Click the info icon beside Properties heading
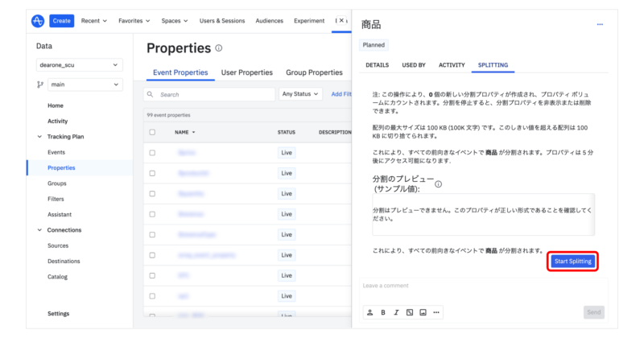 [x=219, y=48]
